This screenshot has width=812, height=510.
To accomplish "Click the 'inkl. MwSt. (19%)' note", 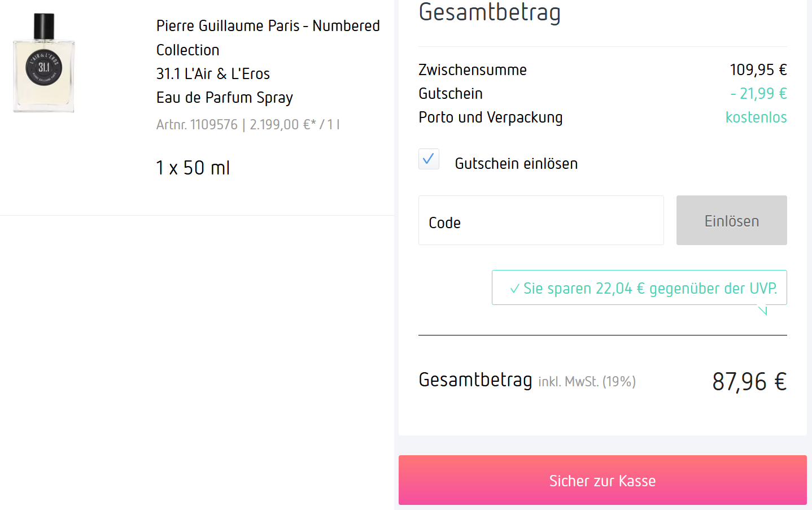I will tap(587, 382).
